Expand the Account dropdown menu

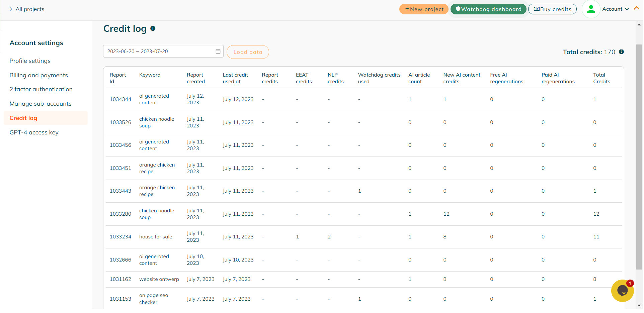(616, 9)
